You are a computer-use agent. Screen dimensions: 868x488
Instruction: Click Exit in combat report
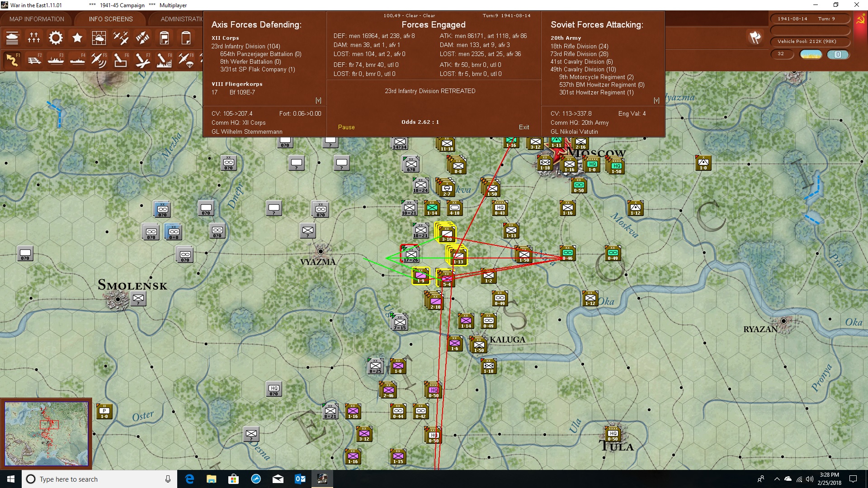[x=524, y=127]
